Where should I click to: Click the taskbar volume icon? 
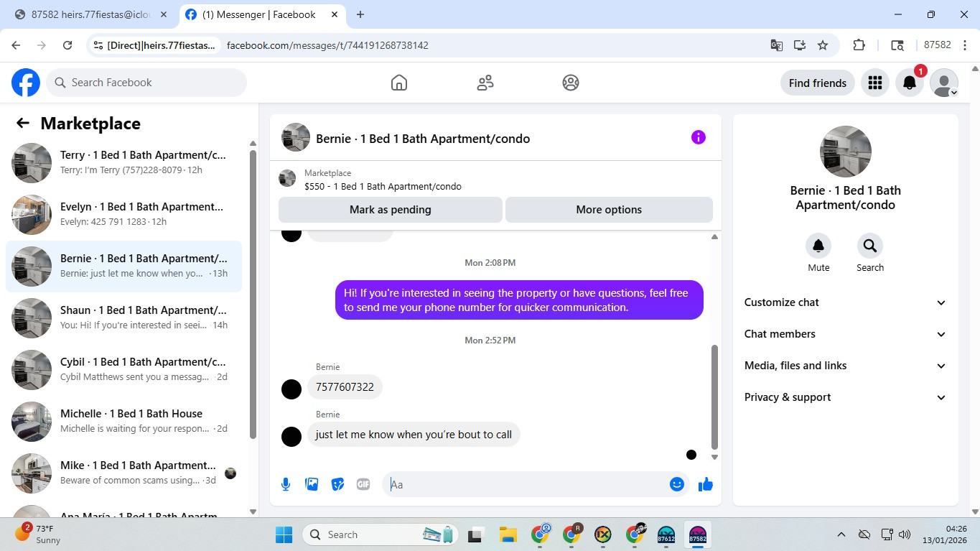(904, 534)
